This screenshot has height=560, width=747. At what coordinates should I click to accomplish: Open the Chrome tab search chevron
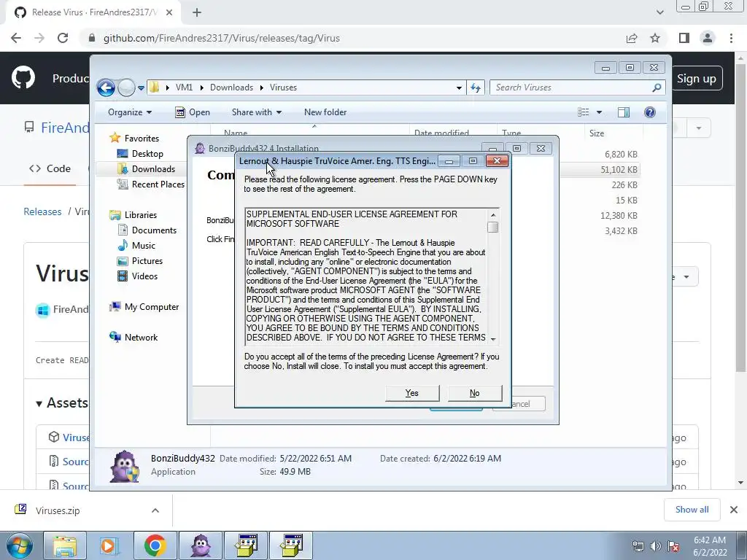pos(659,12)
